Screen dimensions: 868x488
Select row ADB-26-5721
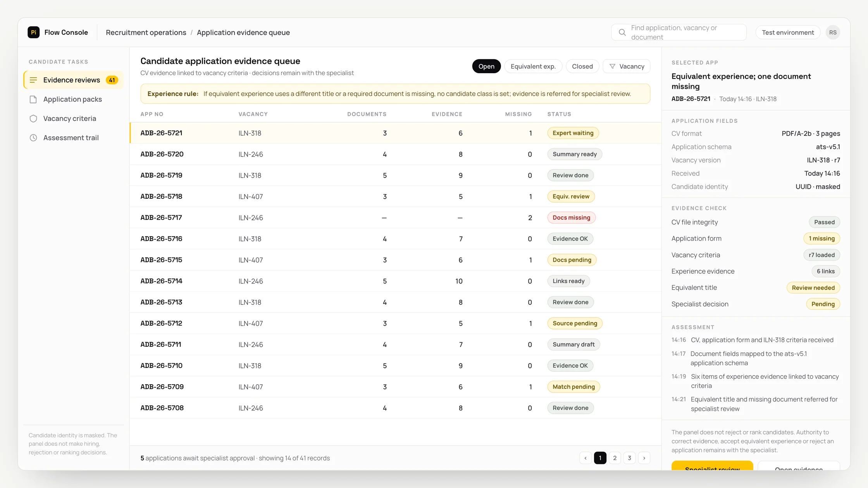coord(395,133)
